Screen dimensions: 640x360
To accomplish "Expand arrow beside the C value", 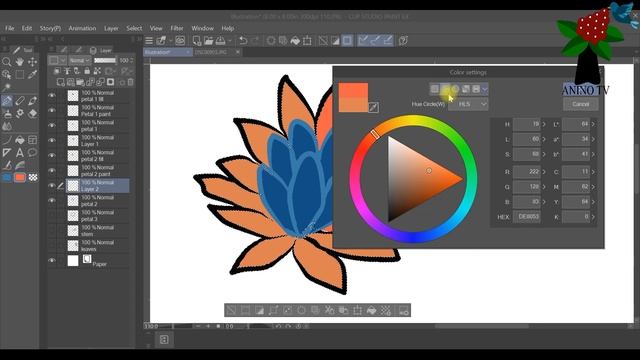I will click(593, 172).
